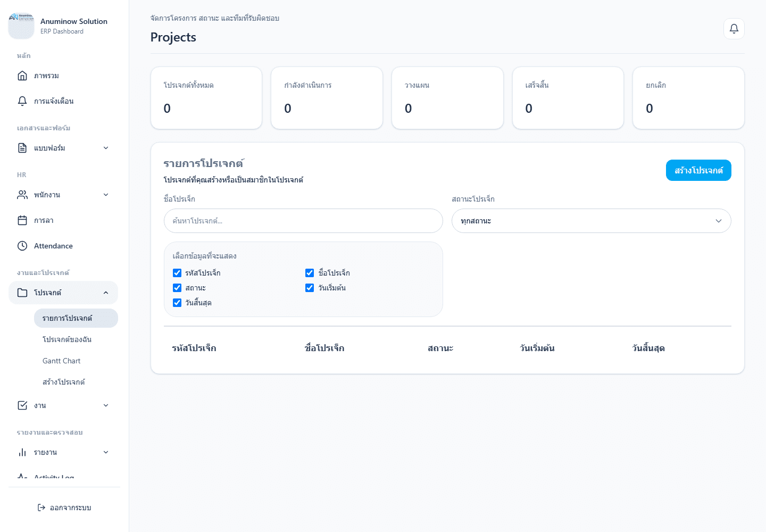The height and width of the screenshot is (532, 766).
Task: Expand the แบบฟอร์ม menu chevron
Action: [106, 148]
